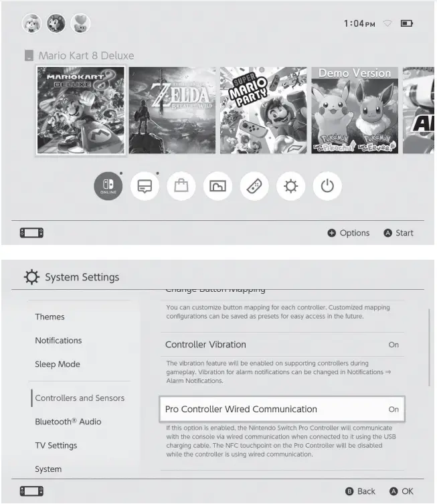Select Themes in settings sidebar

tap(50, 317)
